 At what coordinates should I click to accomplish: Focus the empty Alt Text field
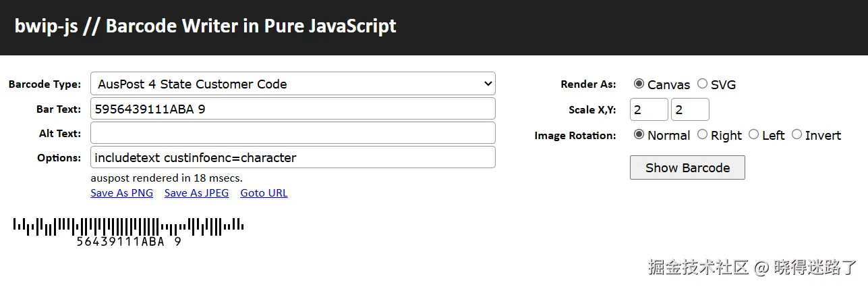click(x=293, y=133)
